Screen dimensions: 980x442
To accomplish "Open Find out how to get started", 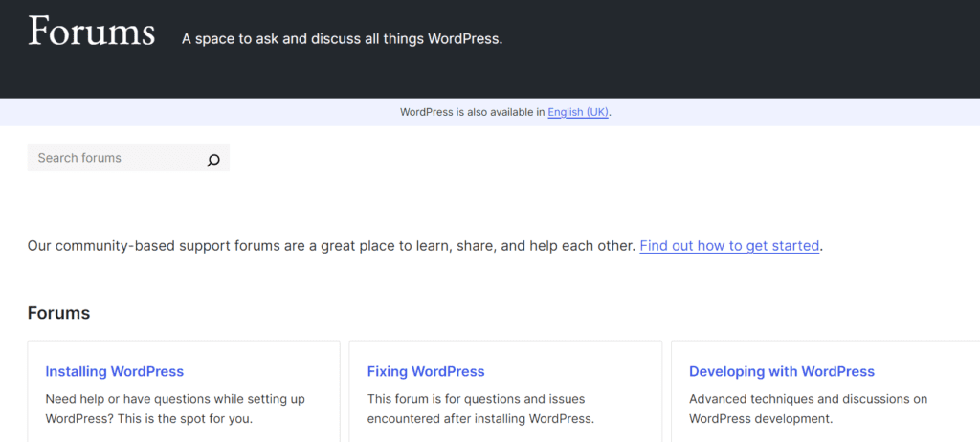I will 729,246.
